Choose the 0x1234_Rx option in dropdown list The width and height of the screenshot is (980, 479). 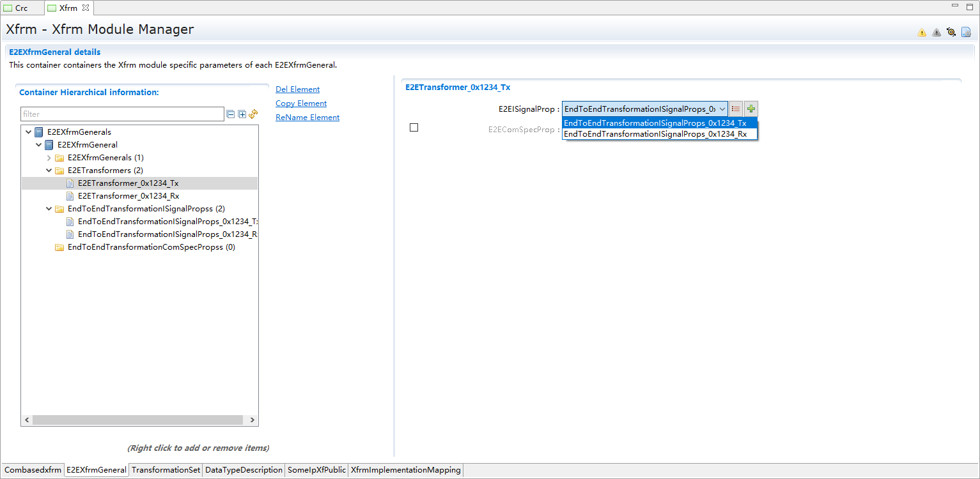pyautogui.click(x=655, y=134)
